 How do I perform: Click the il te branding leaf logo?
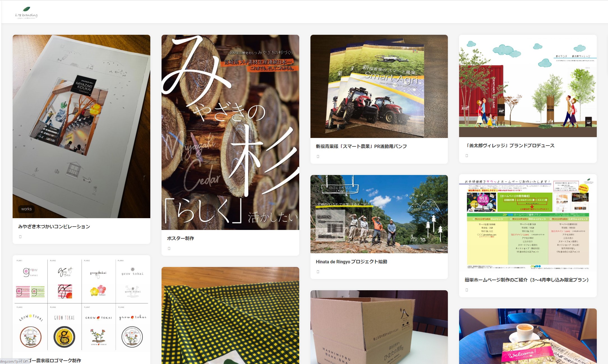pos(26,13)
